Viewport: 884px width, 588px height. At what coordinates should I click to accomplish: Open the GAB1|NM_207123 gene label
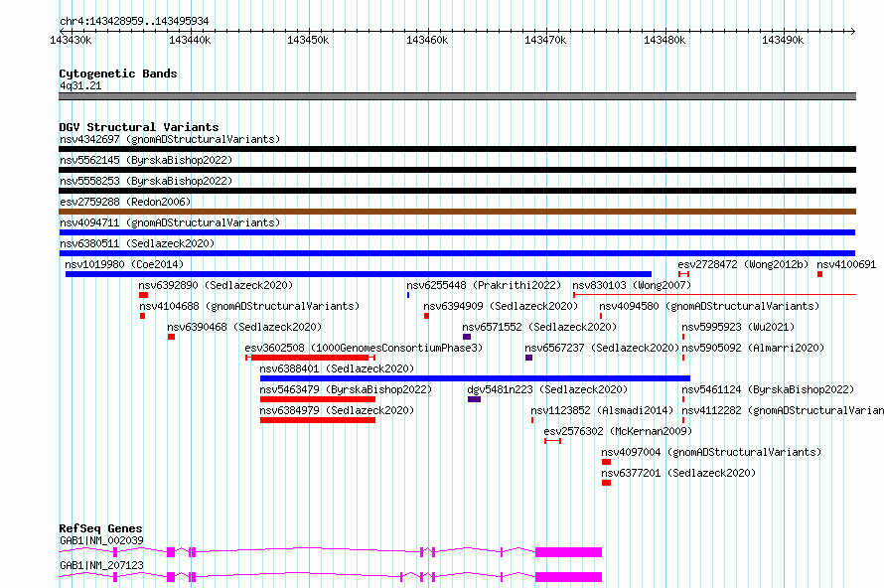tap(101, 565)
